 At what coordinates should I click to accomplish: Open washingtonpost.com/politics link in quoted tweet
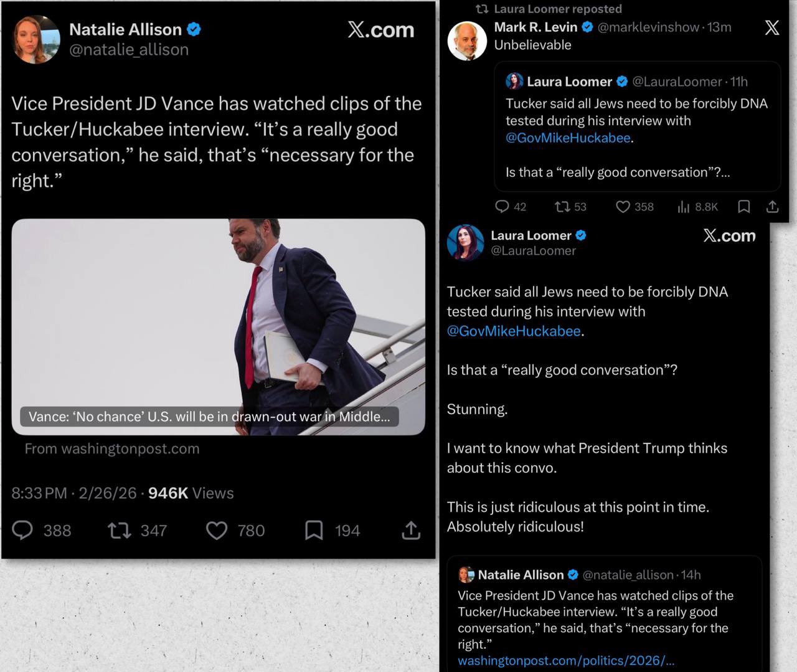coord(565,660)
